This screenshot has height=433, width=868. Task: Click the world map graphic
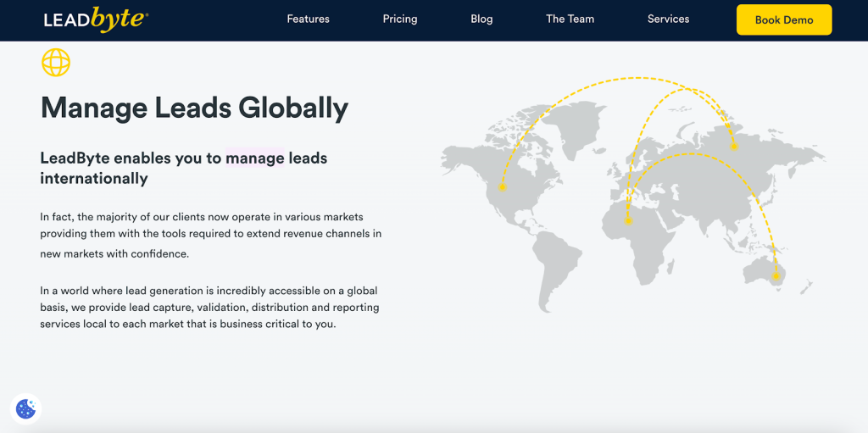[x=633, y=195]
